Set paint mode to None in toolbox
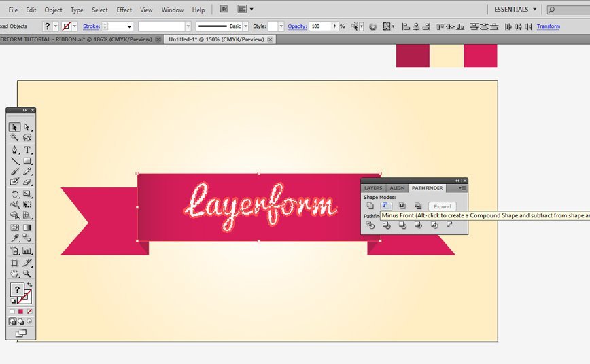The height and width of the screenshot is (364, 590). (x=29, y=311)
